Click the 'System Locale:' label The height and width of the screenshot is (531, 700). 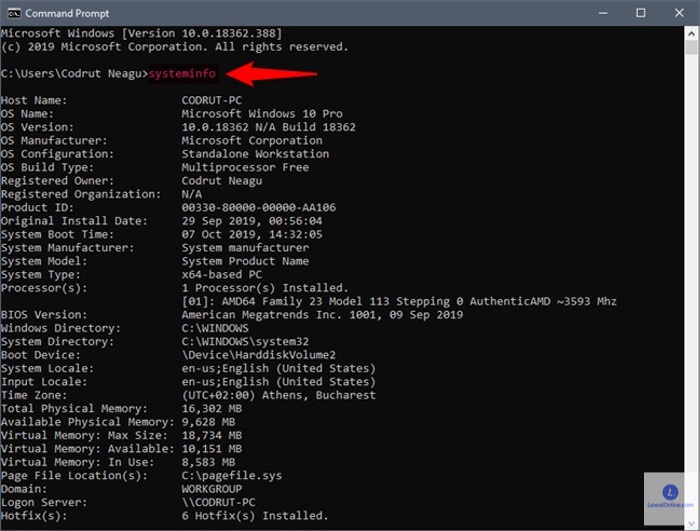click(47, 368)
